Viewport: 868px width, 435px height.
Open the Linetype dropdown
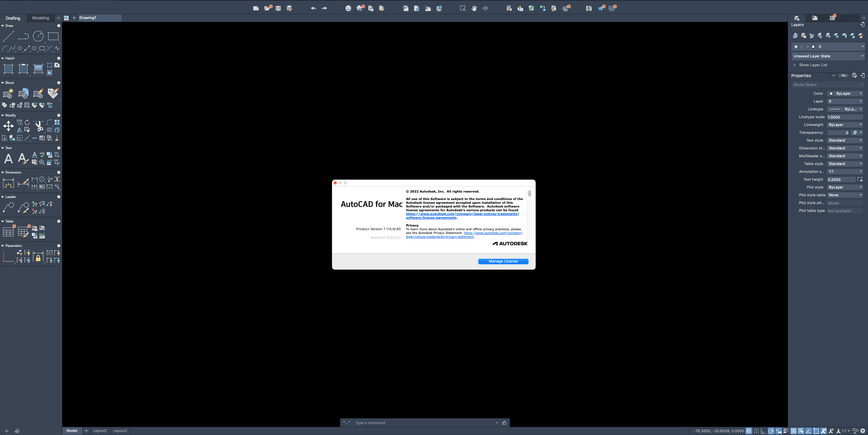845,109
